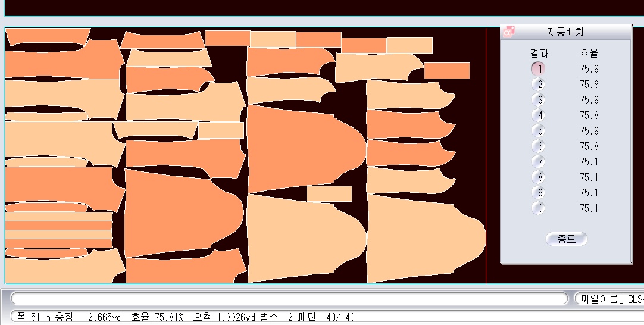Click the status bar 효율 75.81% readout

point(157,317)
